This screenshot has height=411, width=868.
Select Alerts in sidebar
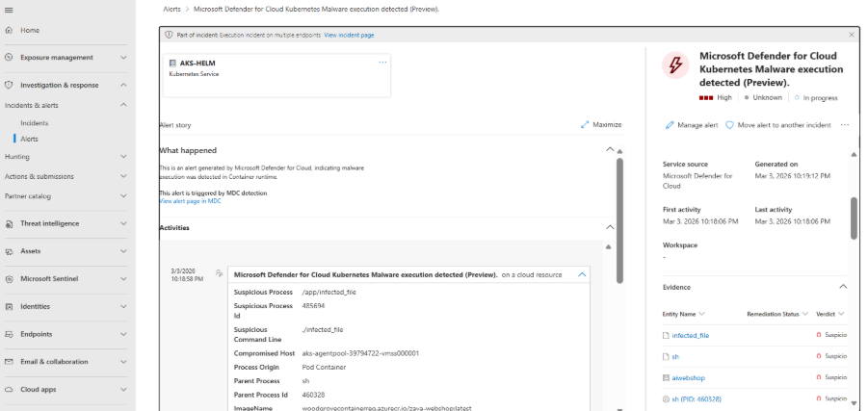29,139
